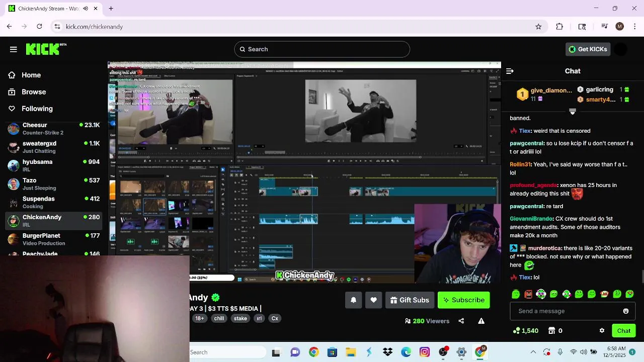Open the volume control in system tray
The image size is (644, 362).
pyautogui.click(x=584, y=352)
